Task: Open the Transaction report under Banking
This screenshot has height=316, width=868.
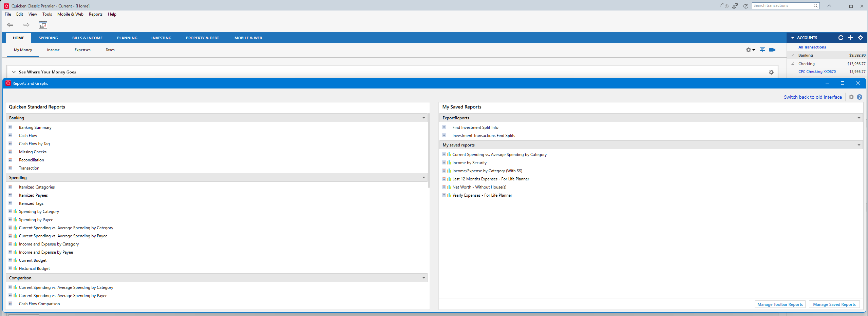Action: [29, 168]
